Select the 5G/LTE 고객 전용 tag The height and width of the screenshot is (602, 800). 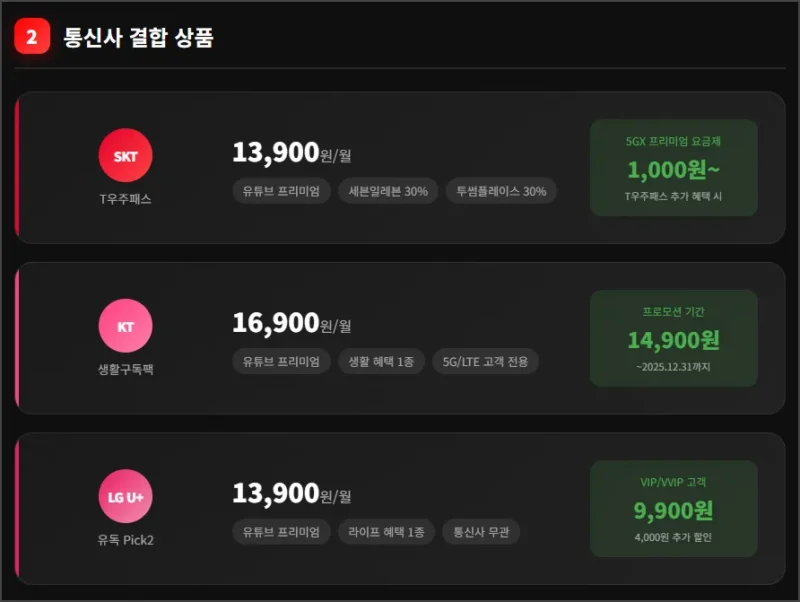pos(485,361)
